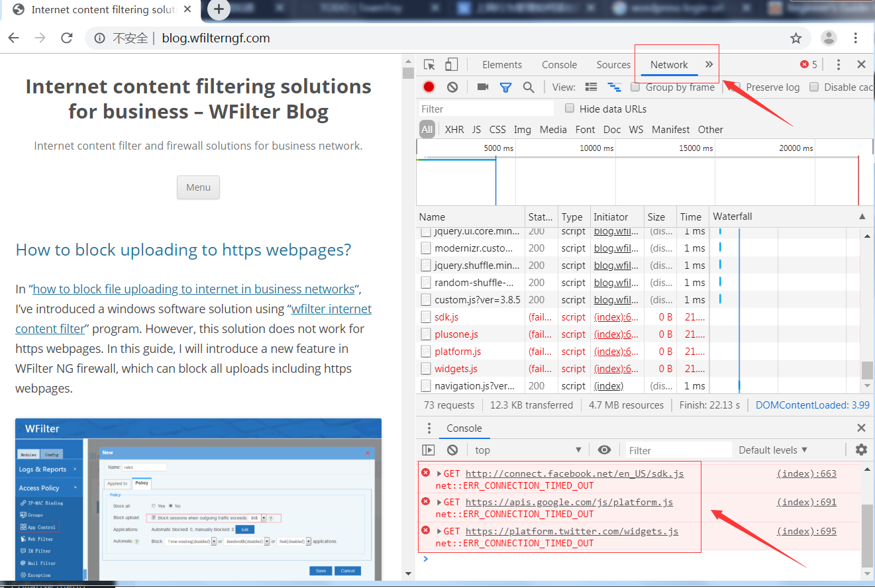Filter requests by JS type
This screenshot has width=875, height=588.
[476, 129]
